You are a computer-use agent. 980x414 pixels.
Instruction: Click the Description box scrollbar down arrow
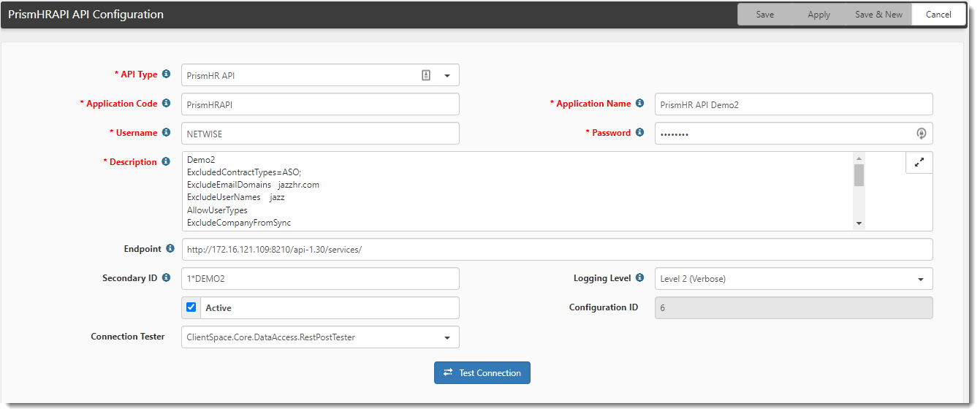click(x=859, y=223)
